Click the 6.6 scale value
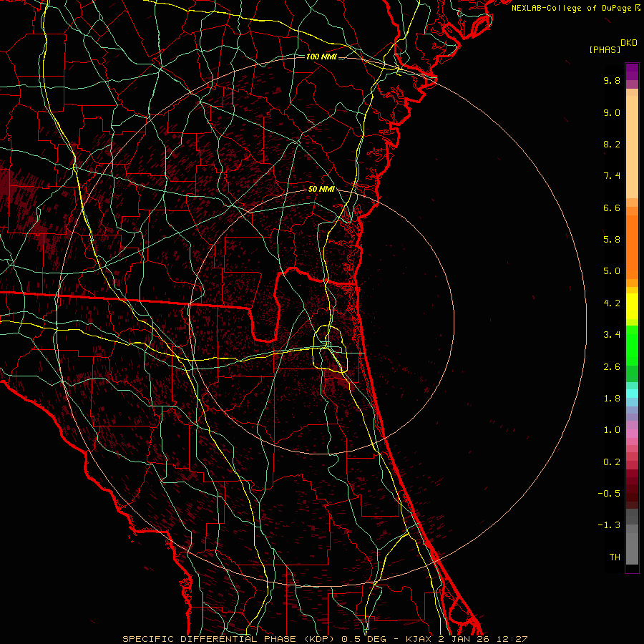 pos(612,208)
